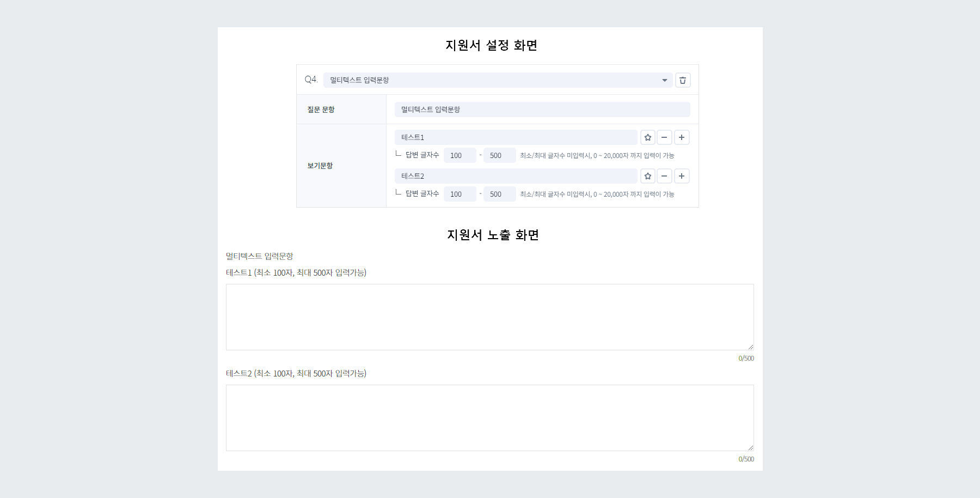Expand the 멀티텍스트 입력문항 selector arrow
The image size is (980, 498).
(664, 80)
